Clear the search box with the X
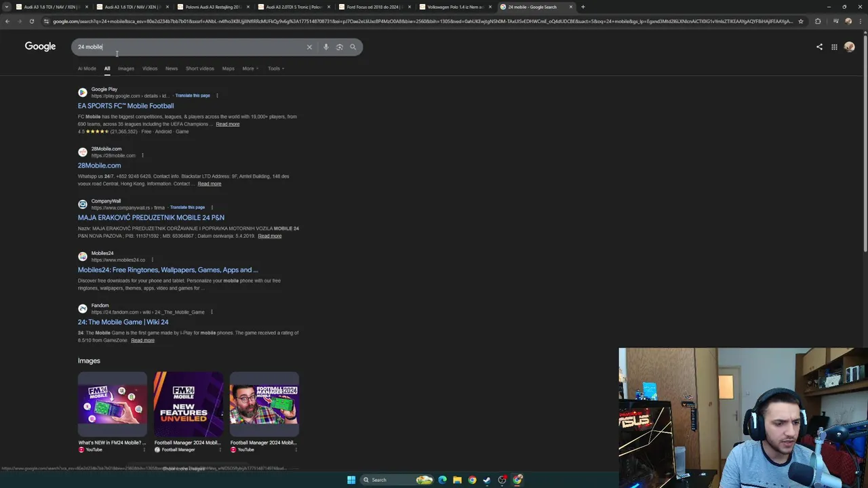 [309, 47]
